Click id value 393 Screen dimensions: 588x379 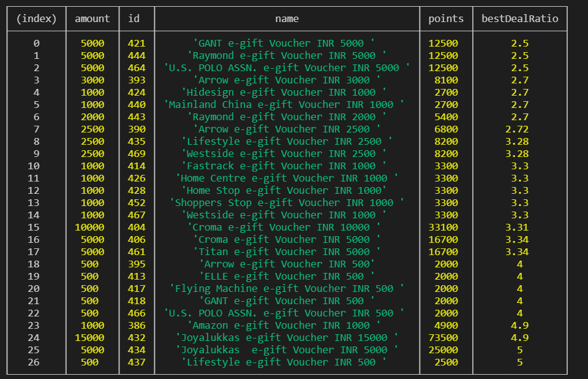[137, 80]
